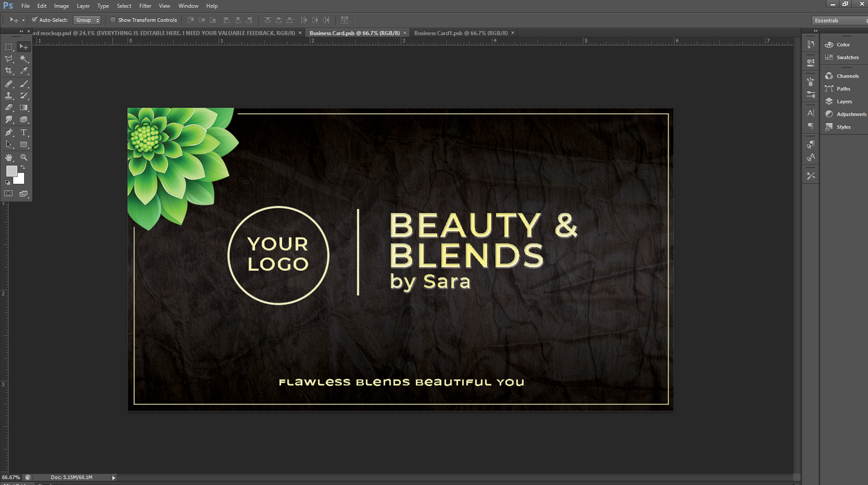Select the Magic Wand tool
The height and width of the screenshot is (485, 868).
click(x=24, y=59)
